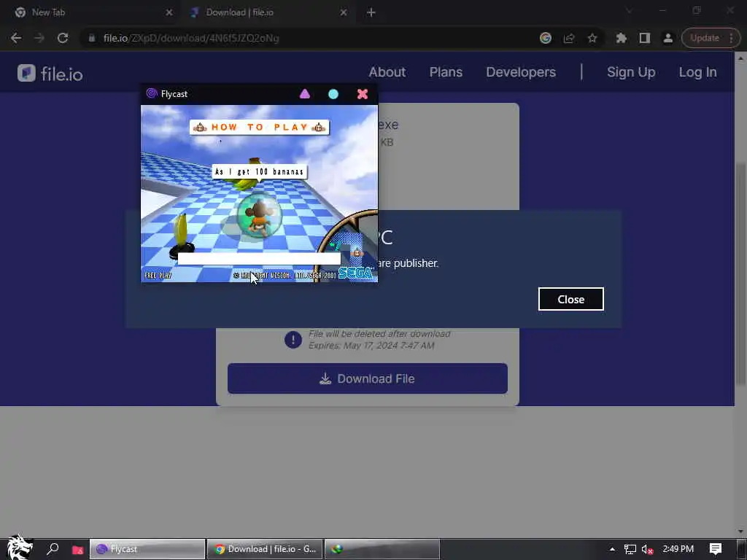Click the site lock icon in address bar

(92, 38)
